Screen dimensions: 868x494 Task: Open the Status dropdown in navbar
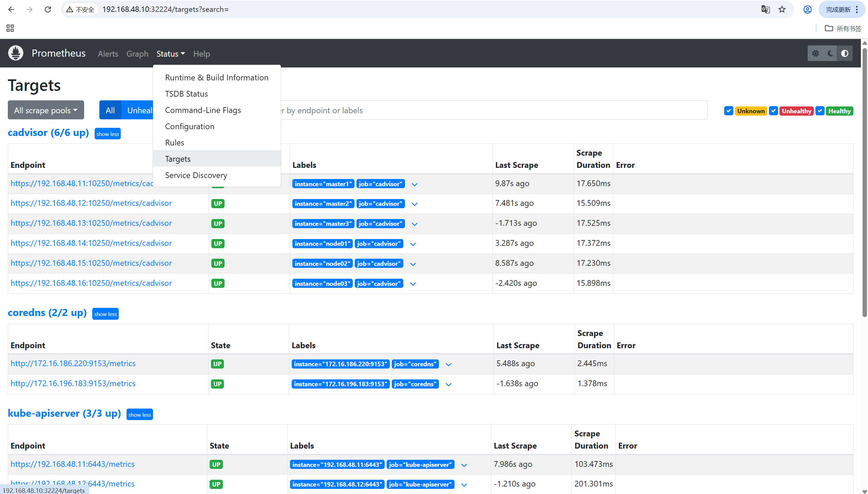pos(171,54)
